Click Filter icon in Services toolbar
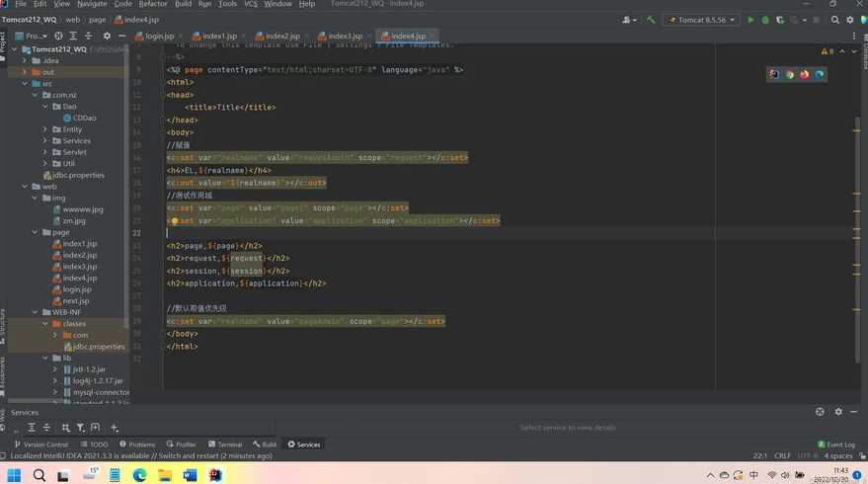Screen dimensions: 868x484 pyautogui.click(x=80, y=428)
